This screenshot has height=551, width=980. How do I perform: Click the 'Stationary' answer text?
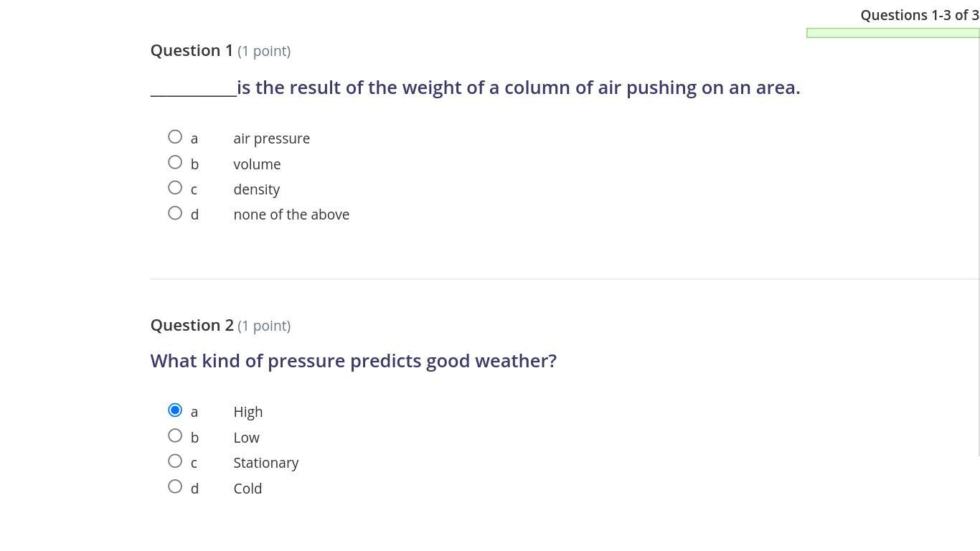click(x=265, y=463)
